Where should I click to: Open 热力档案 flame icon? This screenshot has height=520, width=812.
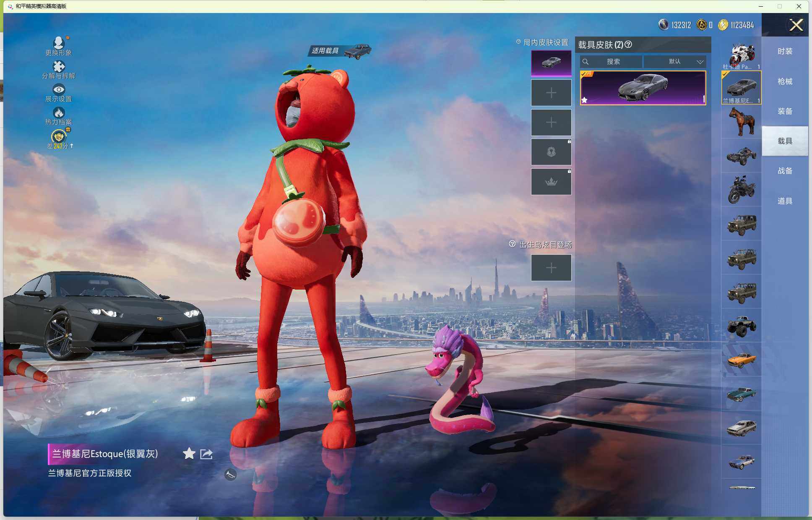coord(58,112)
